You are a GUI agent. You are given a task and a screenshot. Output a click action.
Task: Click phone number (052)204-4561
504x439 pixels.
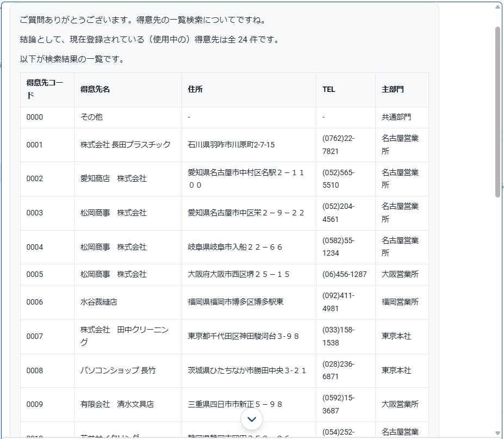[346, 213]
